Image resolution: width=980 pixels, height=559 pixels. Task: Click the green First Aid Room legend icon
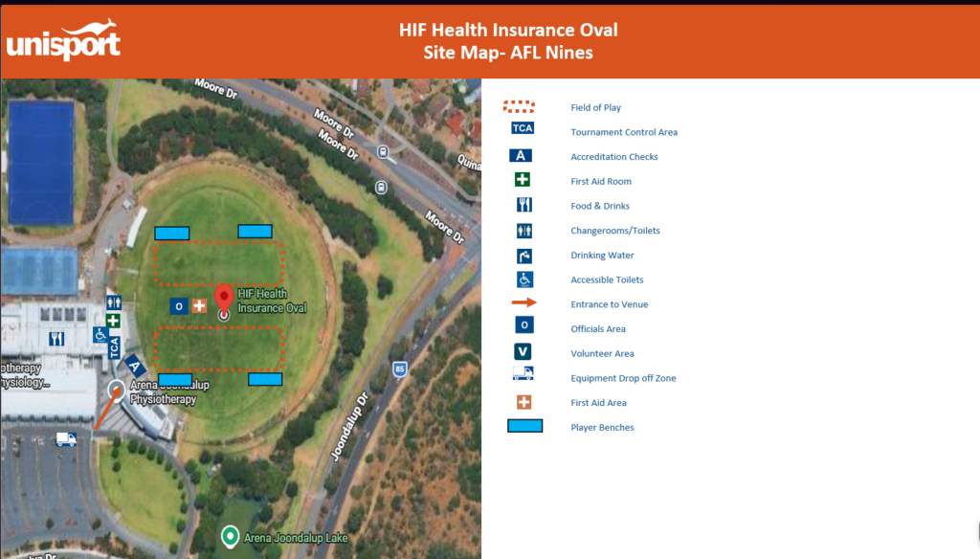pyautogui.click(x=523, y=180)
